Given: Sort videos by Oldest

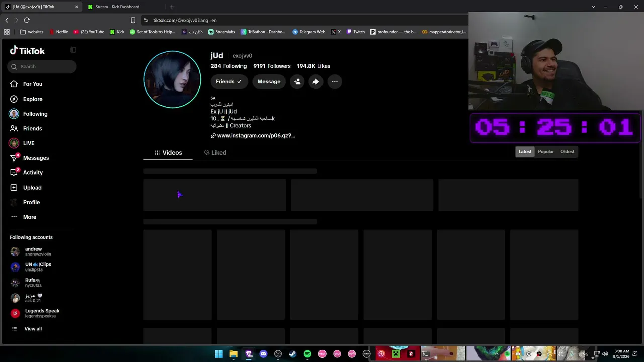Looking at the screenshot, I should click(x=567, y=152).
